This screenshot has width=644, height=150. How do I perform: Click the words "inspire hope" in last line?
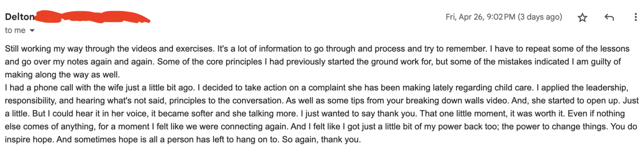[x=29, y=139]
